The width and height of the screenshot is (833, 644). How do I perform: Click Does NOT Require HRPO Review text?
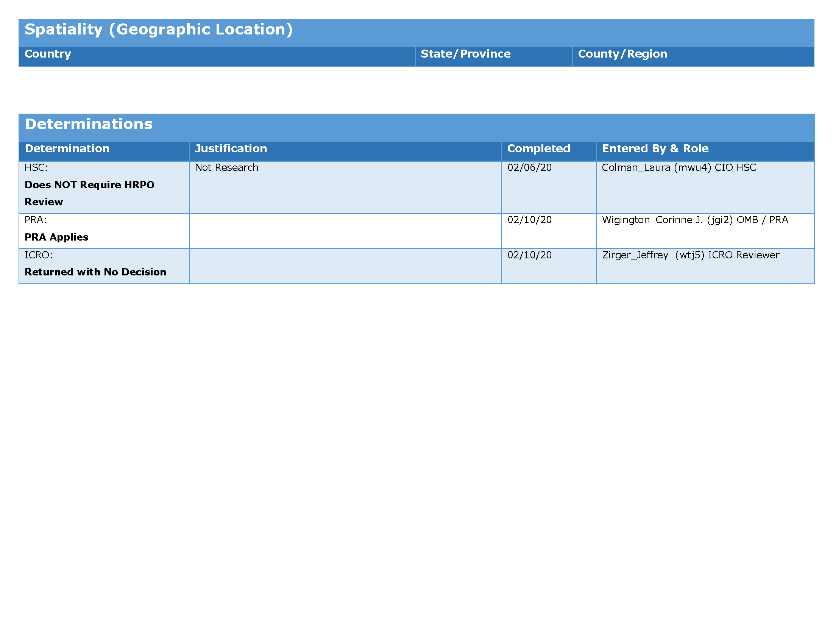pyautogui.click(x=89, y=185)
